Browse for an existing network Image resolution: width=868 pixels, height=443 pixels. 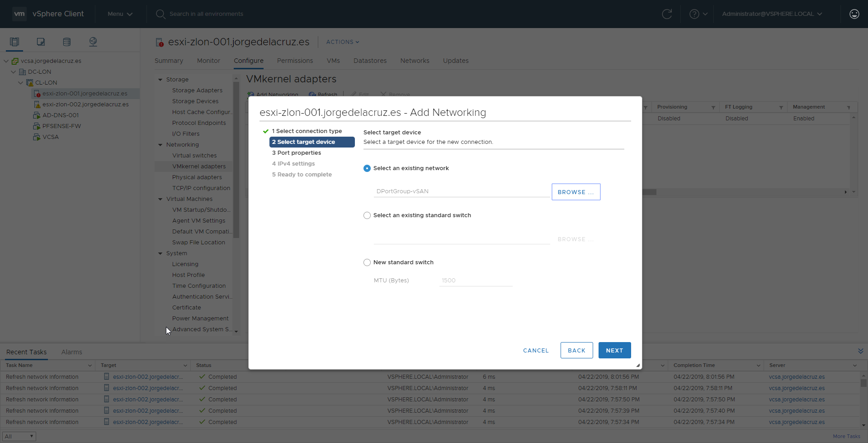point(576,192)
